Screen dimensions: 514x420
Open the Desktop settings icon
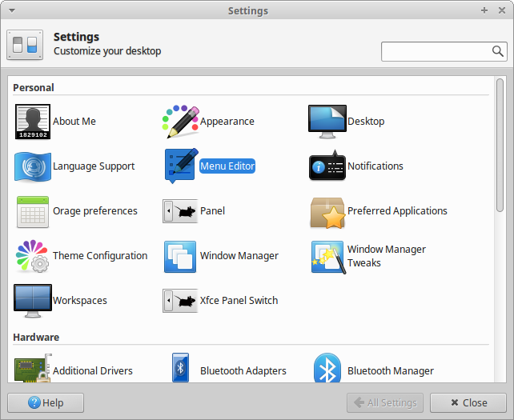pyautogui.click(x=327, y=122)
